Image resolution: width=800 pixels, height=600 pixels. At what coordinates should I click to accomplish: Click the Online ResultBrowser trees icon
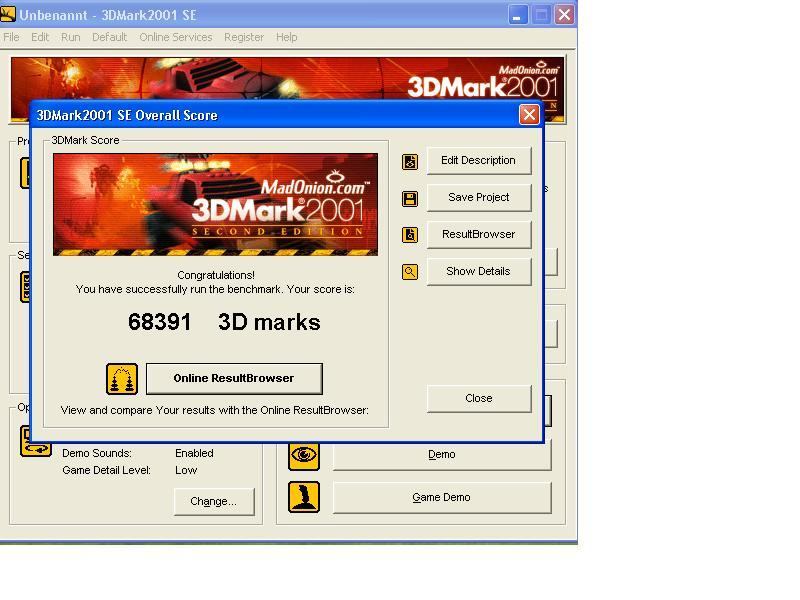122,379
